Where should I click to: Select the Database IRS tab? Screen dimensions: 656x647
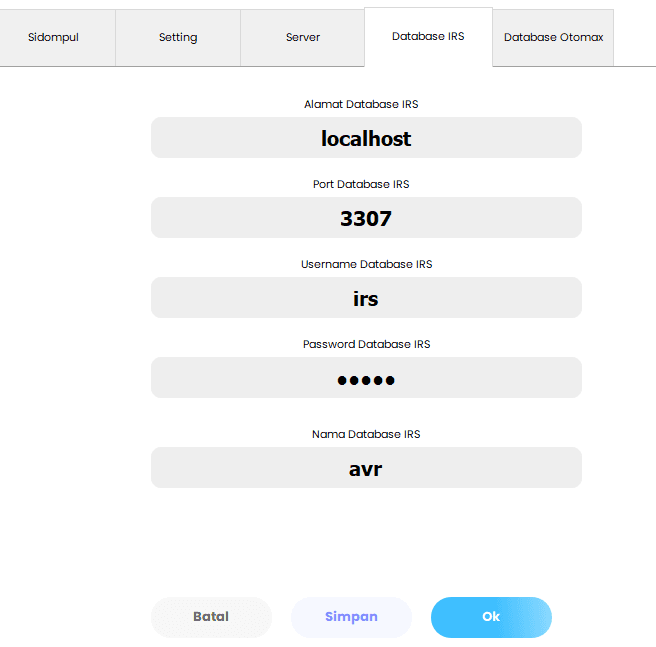(428, 37)
